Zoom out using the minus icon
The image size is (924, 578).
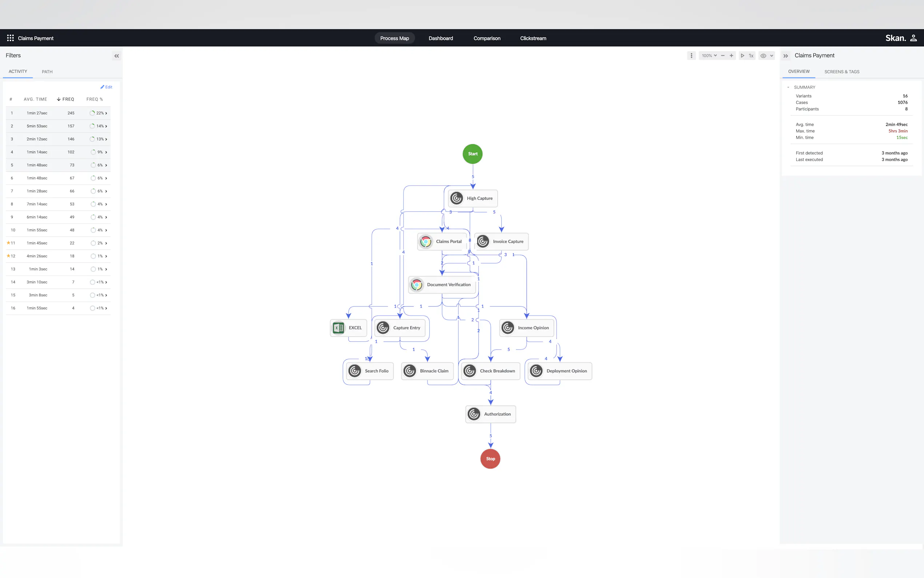(x=722, y=56)
